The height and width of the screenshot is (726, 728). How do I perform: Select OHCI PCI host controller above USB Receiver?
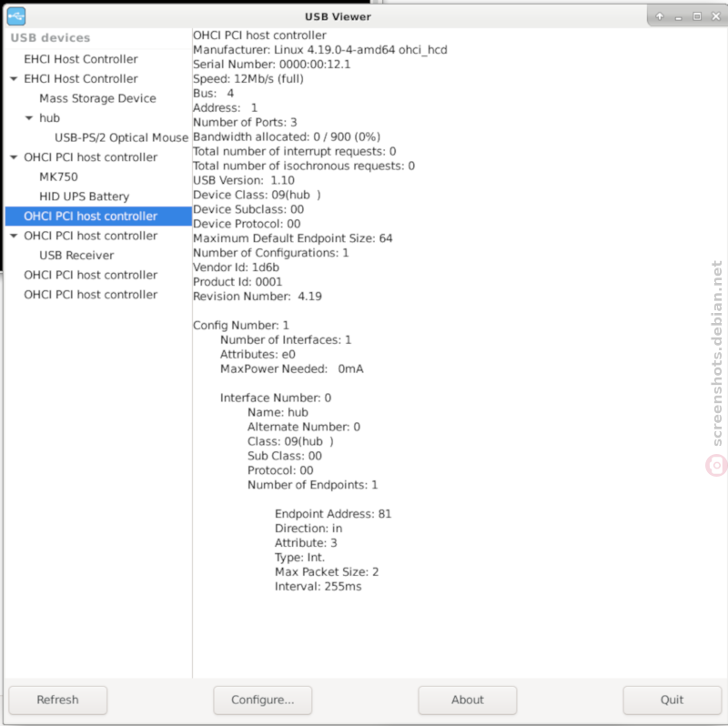click(x=90, y=236)
